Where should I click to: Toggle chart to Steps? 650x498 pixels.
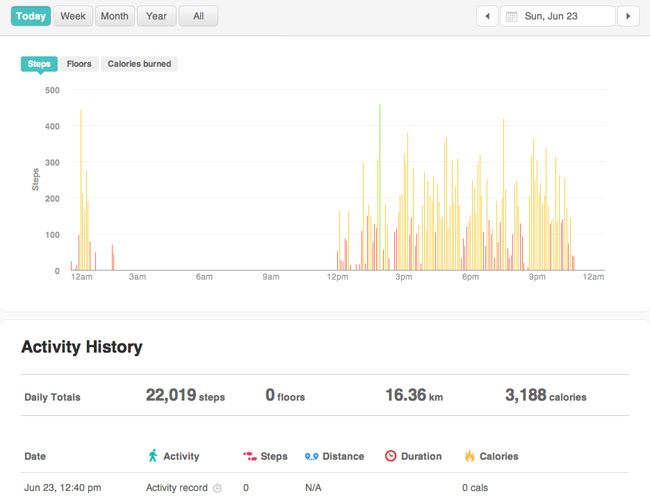pos(39,64)
